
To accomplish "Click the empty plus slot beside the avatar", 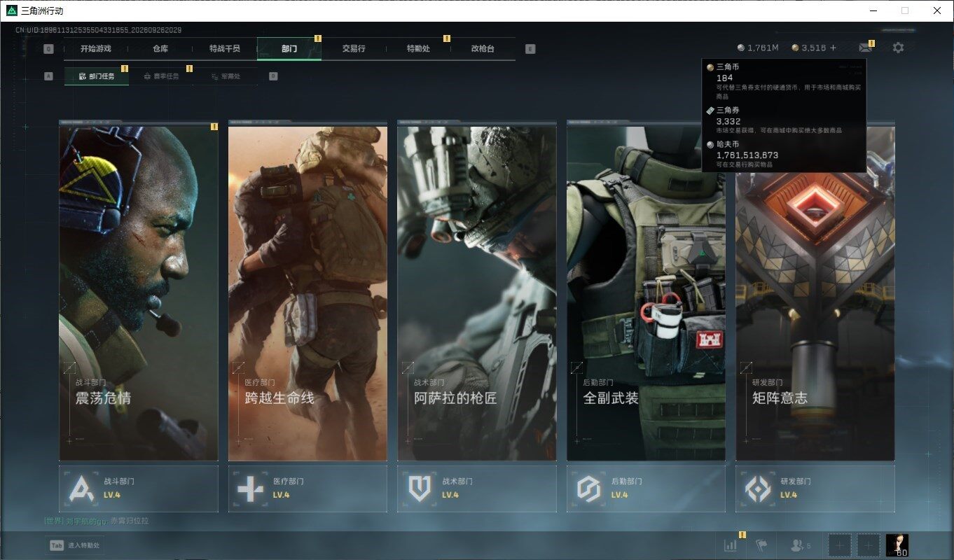I will 868,545.
